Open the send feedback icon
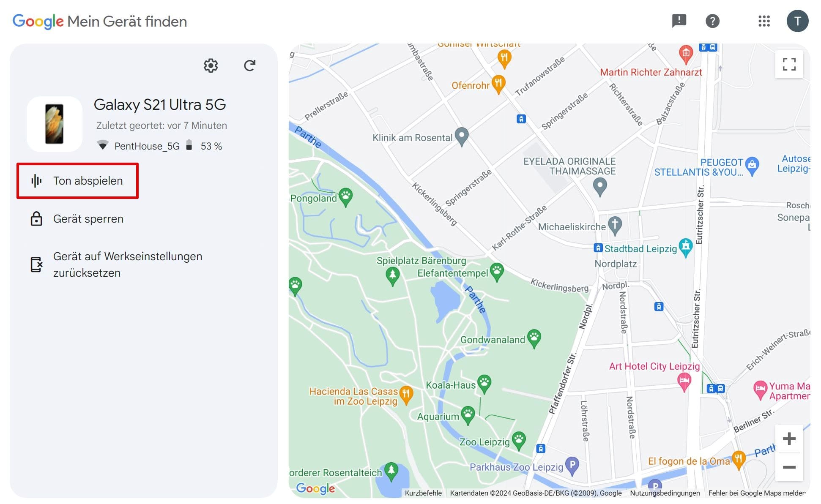Image resolution: width=821 pixels, height=504 pixels. pyautogui.click(x=679, y=21)
